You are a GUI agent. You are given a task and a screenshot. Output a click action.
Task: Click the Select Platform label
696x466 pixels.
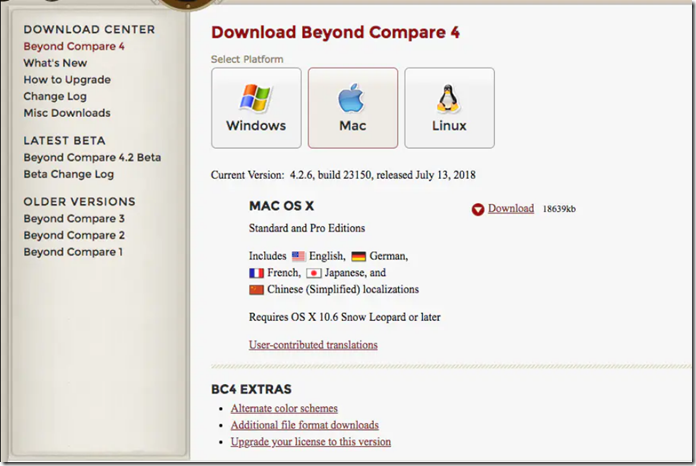247,59
